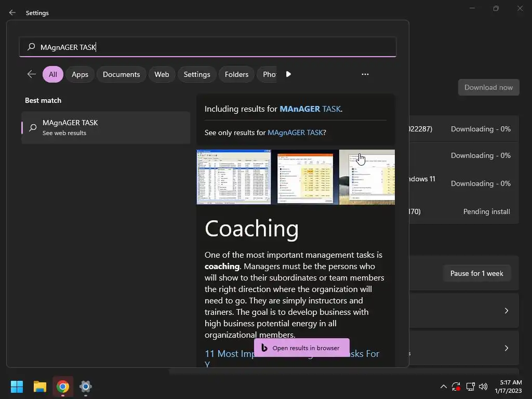The image size is (532, 399).
Task: Click Windows Update restart tray icon
Action: pyautogui.click(x=456, y=387)
